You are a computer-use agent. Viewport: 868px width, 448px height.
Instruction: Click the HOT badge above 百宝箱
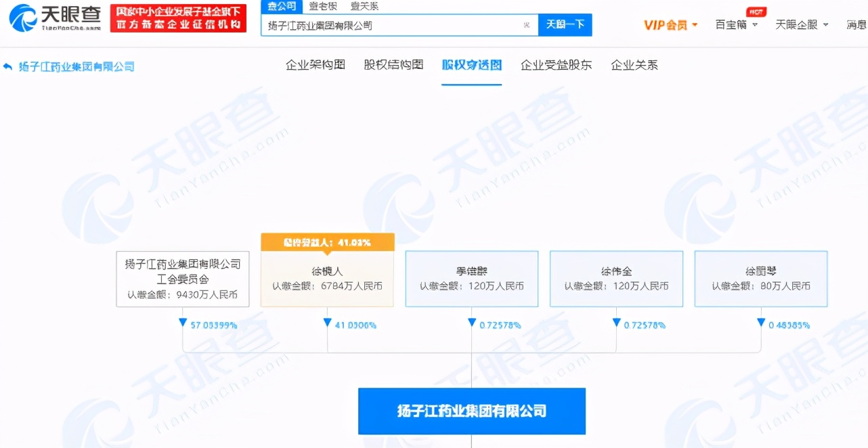[x=757, y=11]
